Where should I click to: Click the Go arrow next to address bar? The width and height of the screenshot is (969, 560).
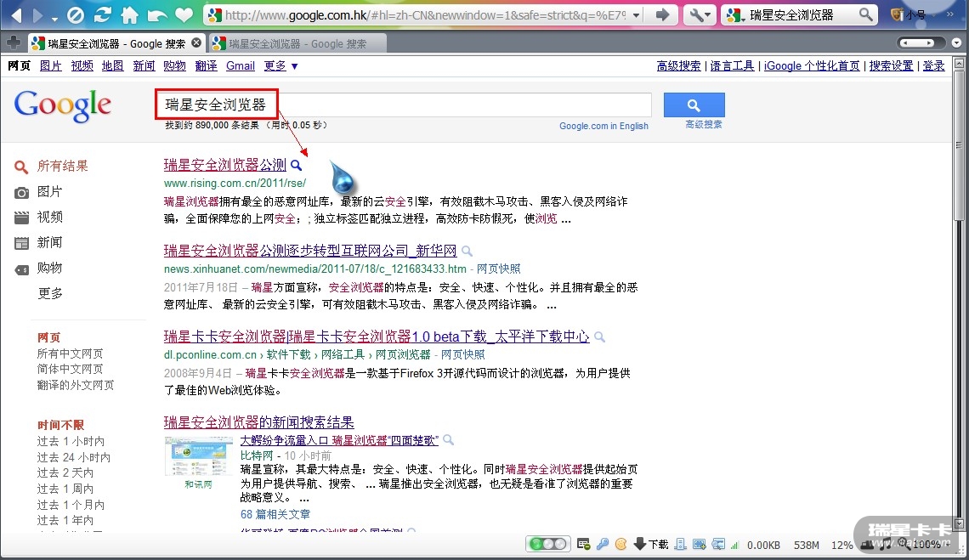tap(662, 14)
